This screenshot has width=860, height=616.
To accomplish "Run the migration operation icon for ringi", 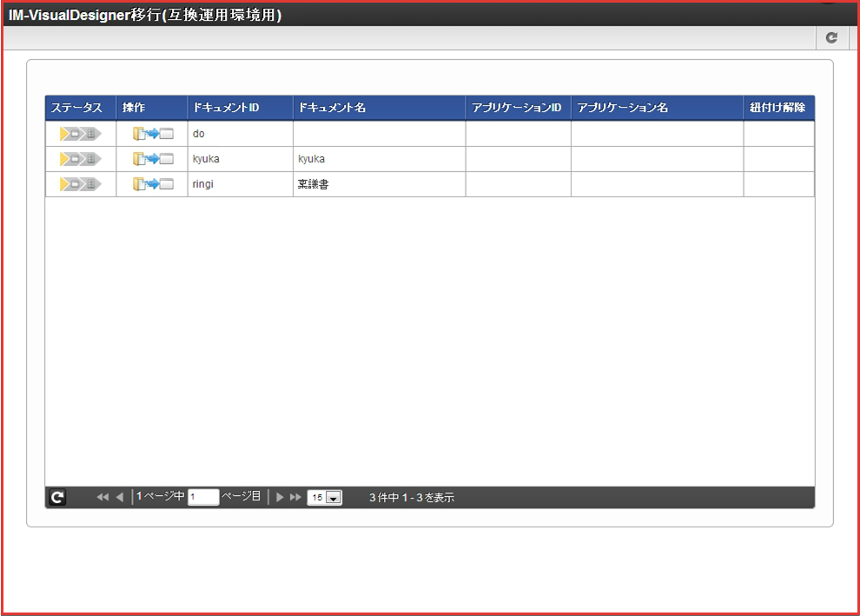I will point(153,184).
